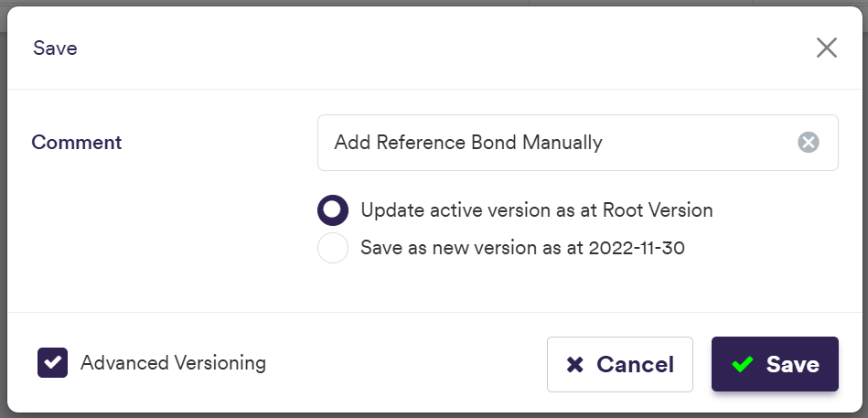Click the word 'Cancel' on the button

tap(635, 365)
